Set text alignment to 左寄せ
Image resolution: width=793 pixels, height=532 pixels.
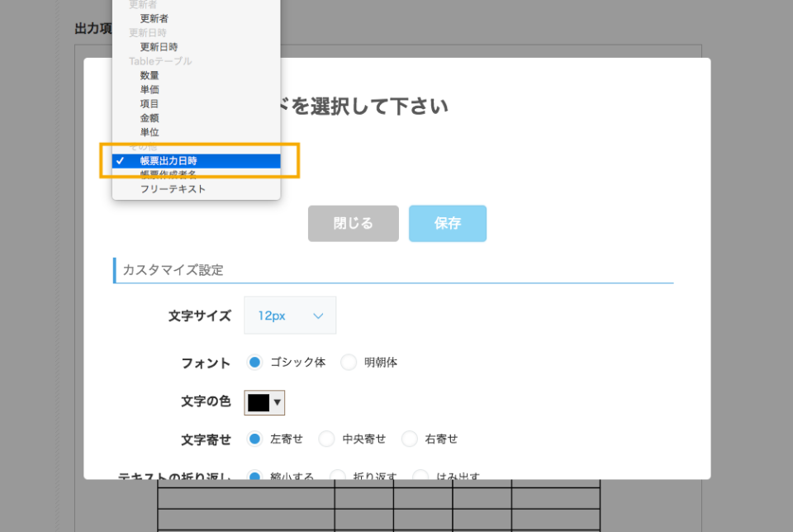pos(255,439)
